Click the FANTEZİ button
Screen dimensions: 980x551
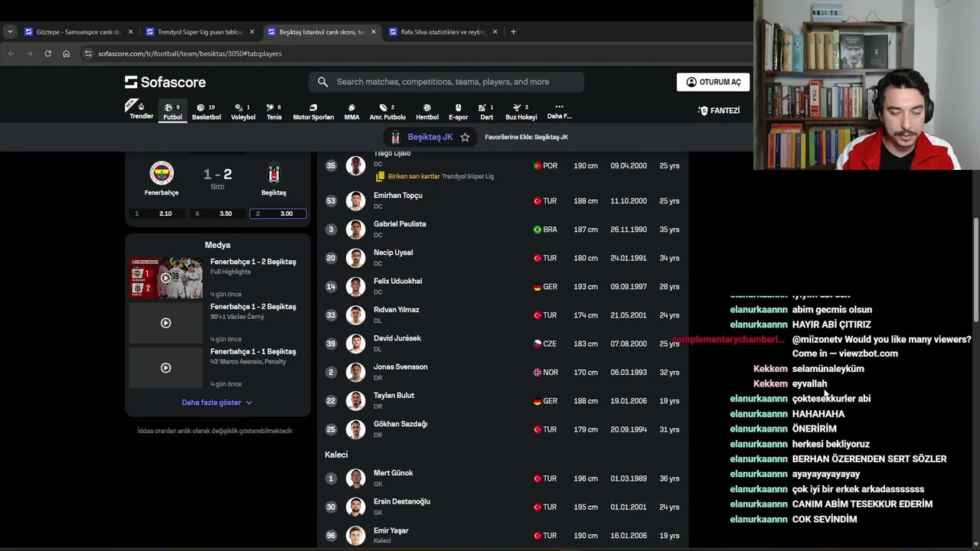pos(719,111)
